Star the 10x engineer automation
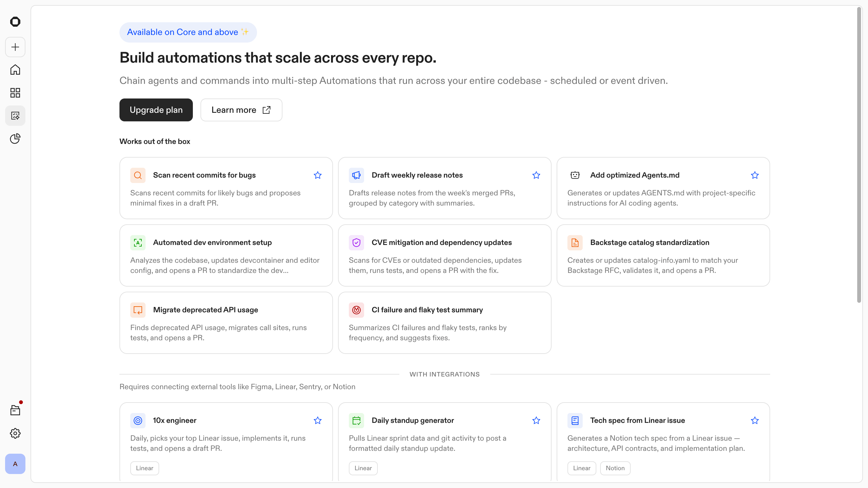This screenshot has width=868, height=488. click(317, 420)
